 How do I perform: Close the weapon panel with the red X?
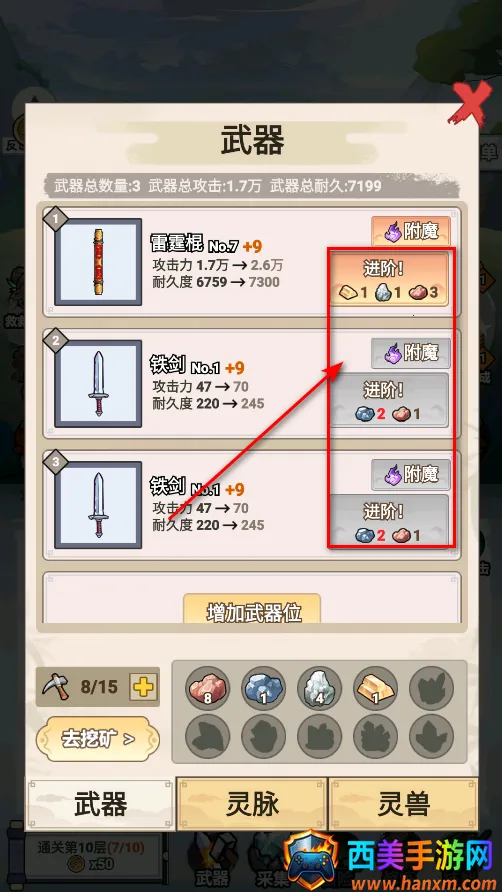[471, 103]
